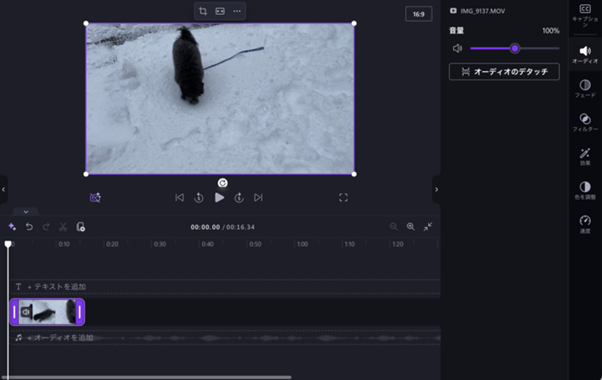This screenshot has width=602, height=380.
Task: Rewind five seconds
Action: pyautogui.click(x=198, y=197)
